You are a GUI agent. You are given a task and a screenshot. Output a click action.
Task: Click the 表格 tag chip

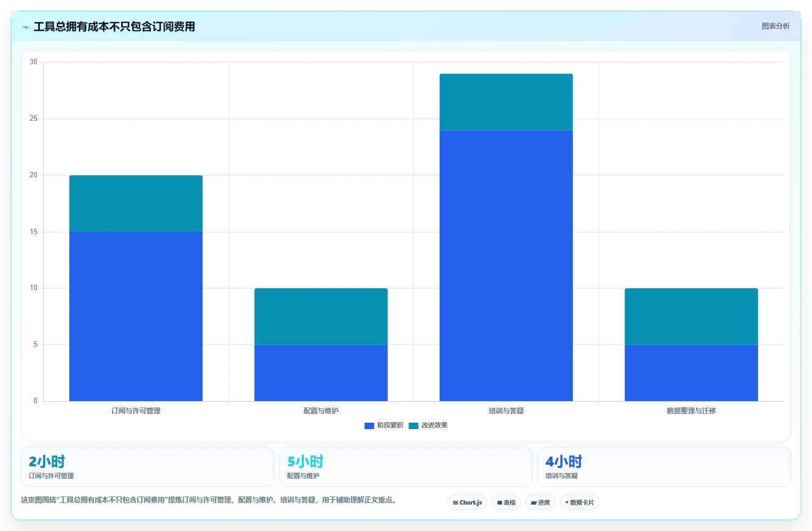506,502
